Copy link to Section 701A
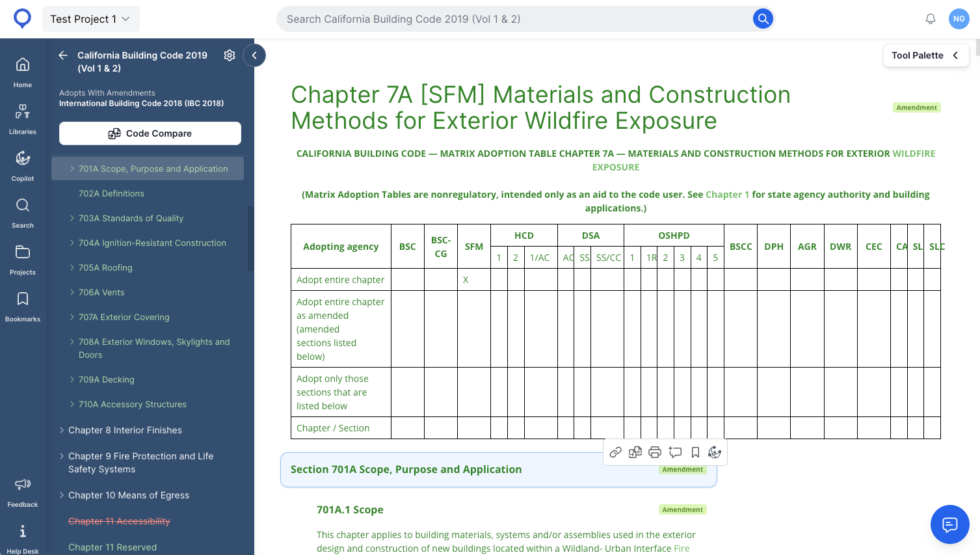This screenshot has height=555, width=980. 616,452
